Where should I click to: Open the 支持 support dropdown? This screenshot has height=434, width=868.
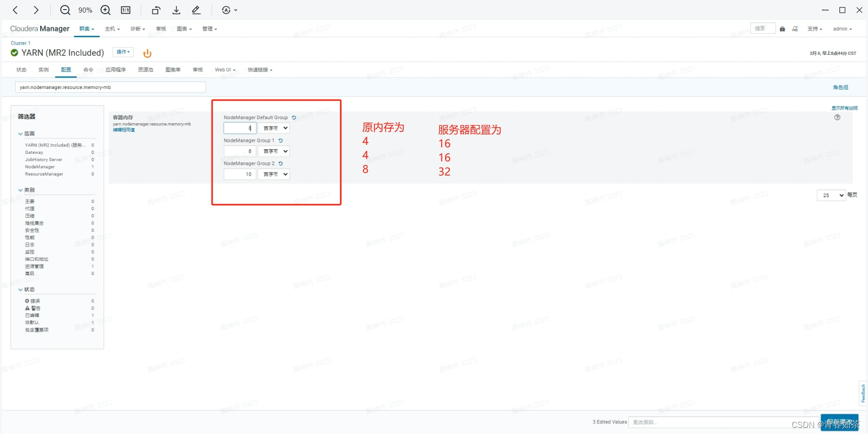click(815, 29)
